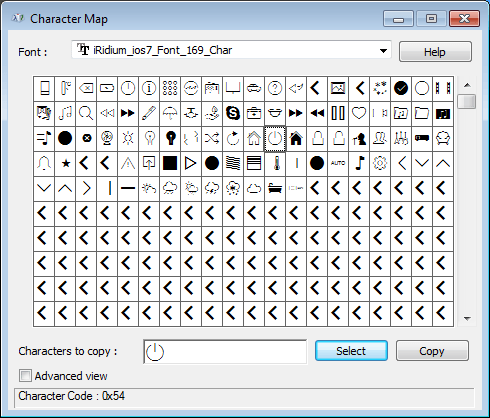Select the thunderstorm cloud glyph

[x=212, y=189]
